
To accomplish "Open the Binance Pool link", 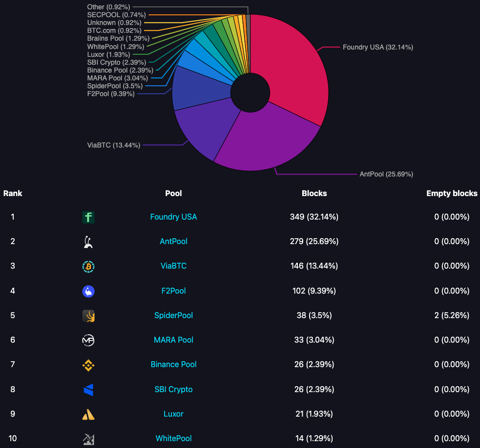I will (173, 364).
